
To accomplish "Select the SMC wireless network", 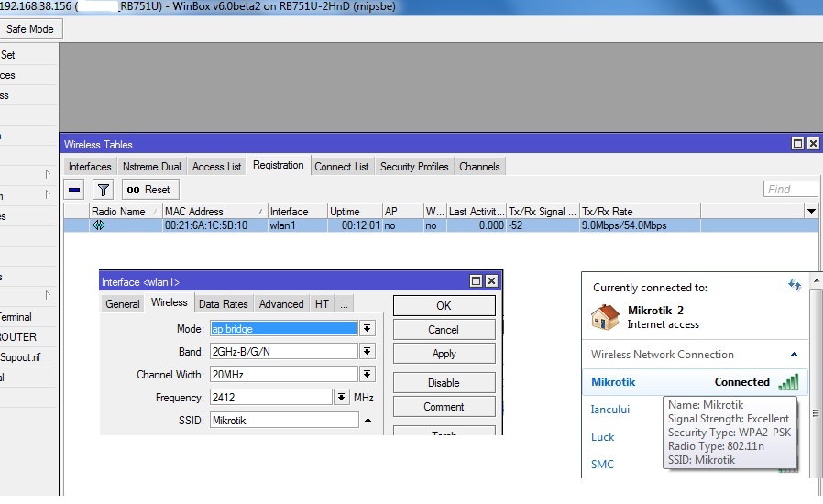I will coord(602,464).
